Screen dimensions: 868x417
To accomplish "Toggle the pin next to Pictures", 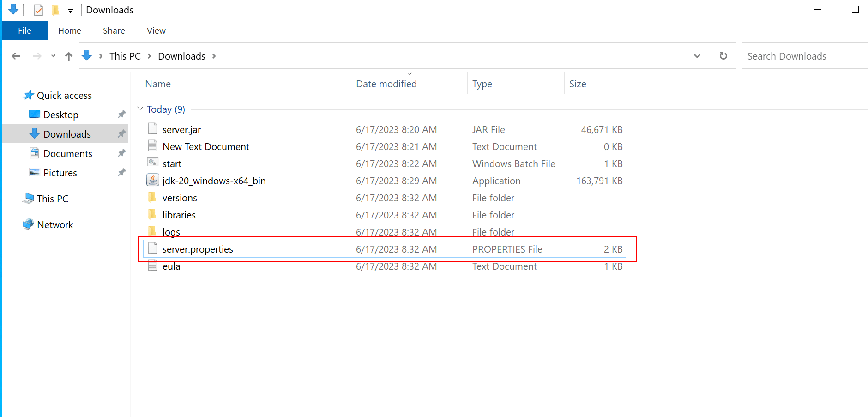I will [121, 173].
